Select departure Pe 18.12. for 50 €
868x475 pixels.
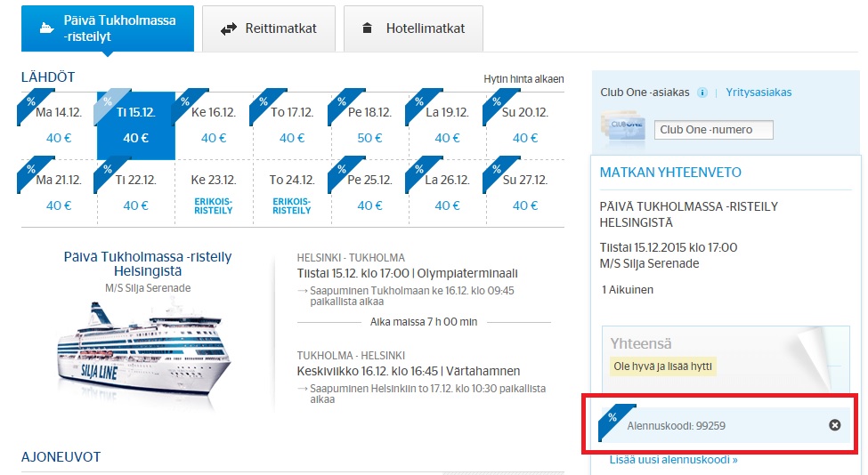369,125
